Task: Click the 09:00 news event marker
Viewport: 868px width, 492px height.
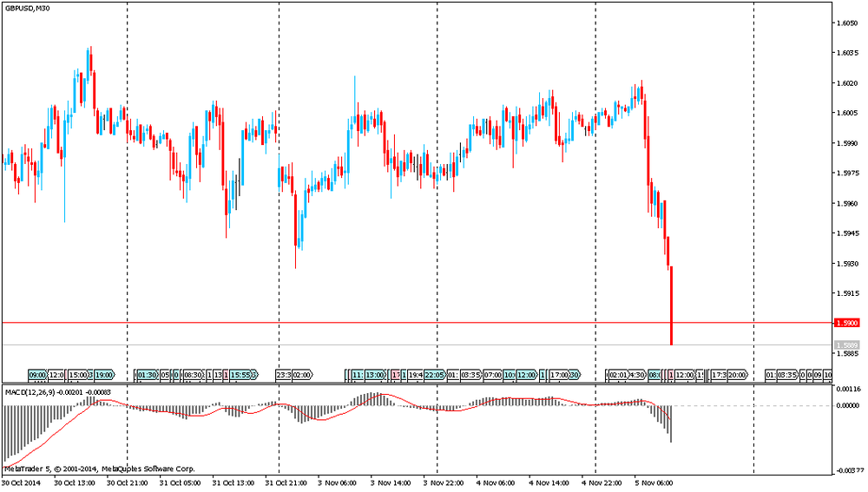Action: [x=37, y=375]
